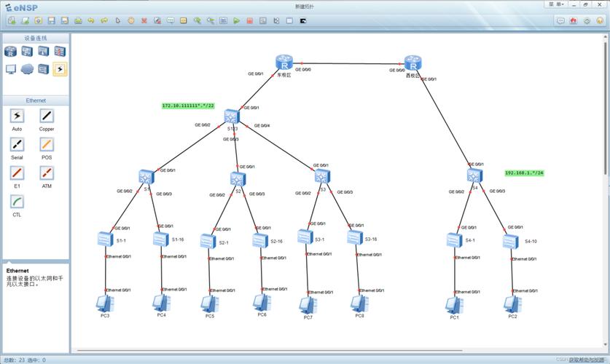This screenshot has width=610, height=364.
Task: Click the red Stop devices button
Action: (250, 21)
